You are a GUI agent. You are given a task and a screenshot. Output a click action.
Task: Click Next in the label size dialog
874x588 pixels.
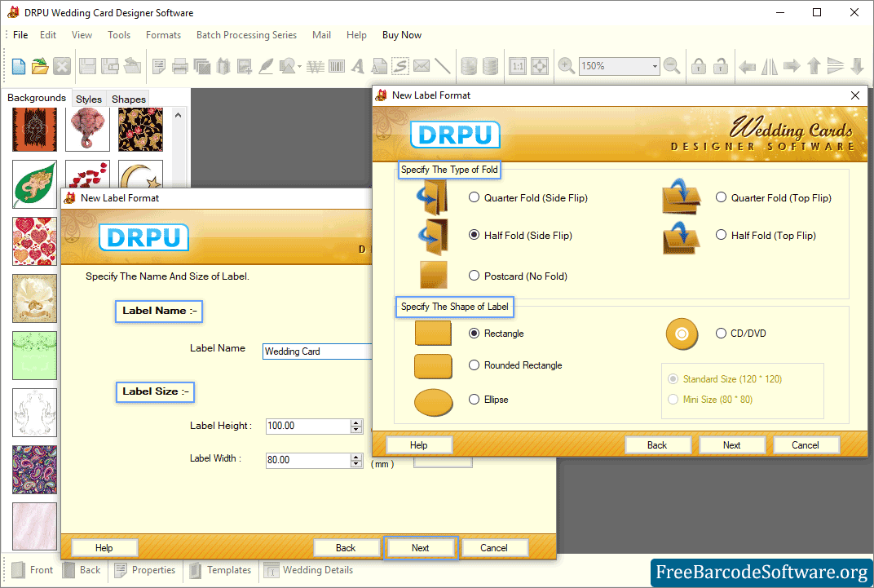(420, 547)
